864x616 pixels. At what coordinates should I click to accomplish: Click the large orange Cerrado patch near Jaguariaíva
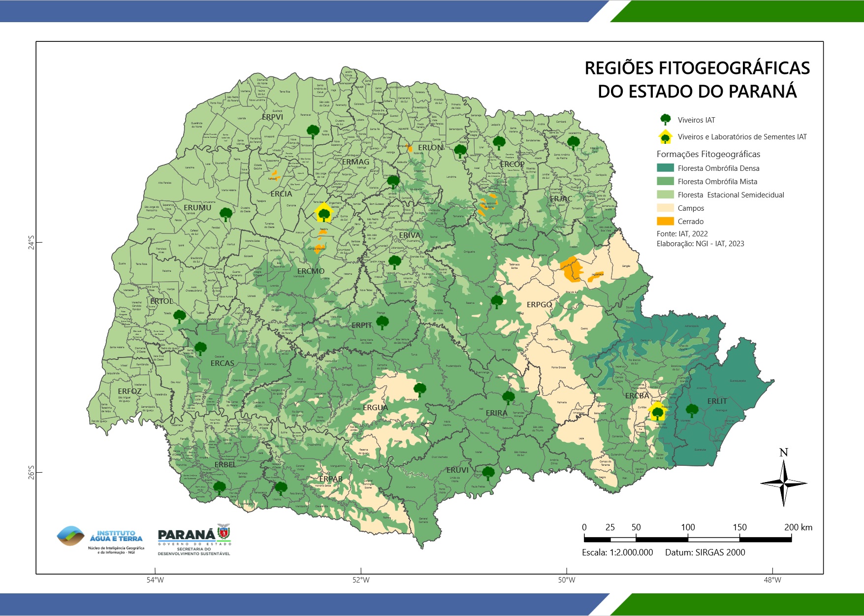(572, 269)
